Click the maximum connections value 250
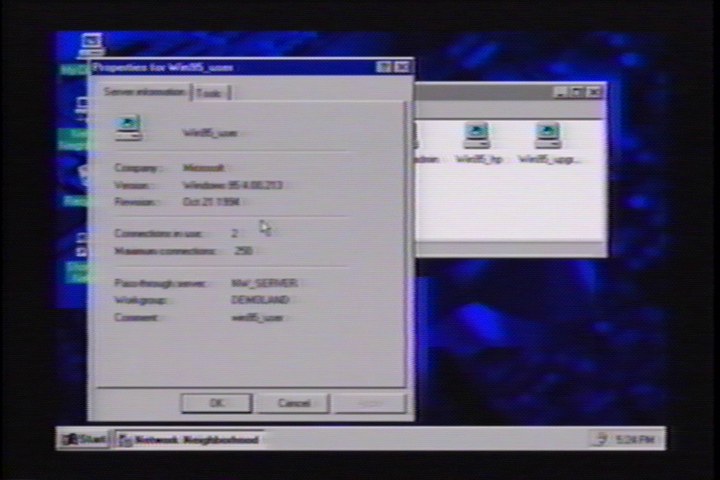This screenshot has height=480, width=720. [243, 251]
